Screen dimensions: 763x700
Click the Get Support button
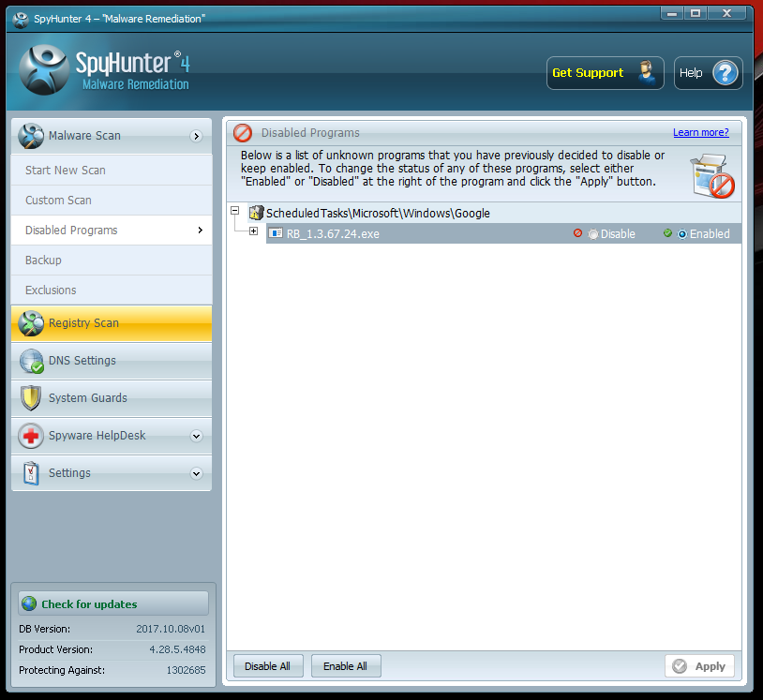[x=606, y=73]
